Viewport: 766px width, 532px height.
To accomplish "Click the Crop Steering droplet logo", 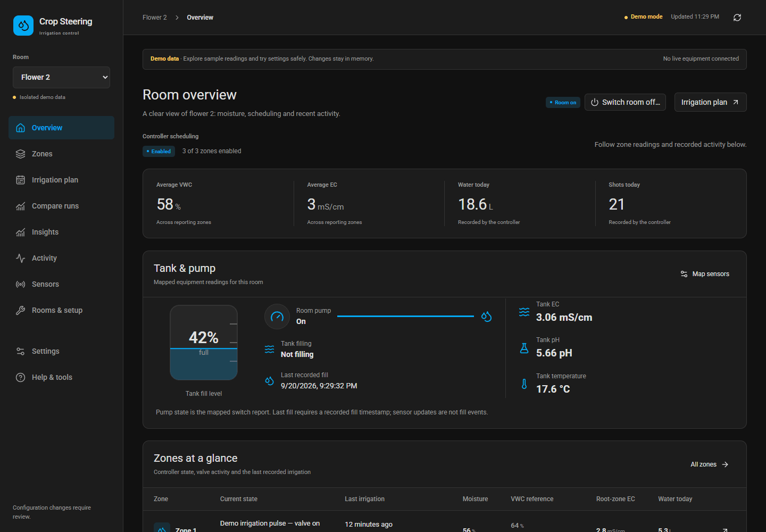I will point(23,26).
